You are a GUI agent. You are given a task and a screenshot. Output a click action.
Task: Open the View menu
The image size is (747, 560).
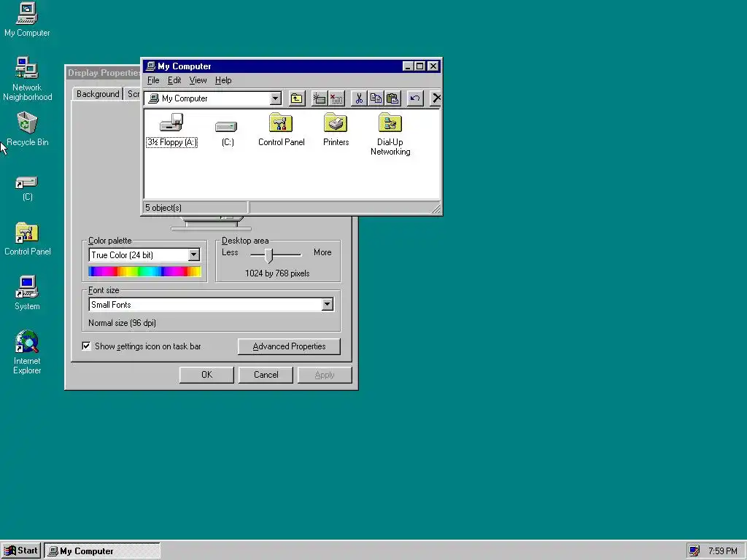[x=198, y=80]
